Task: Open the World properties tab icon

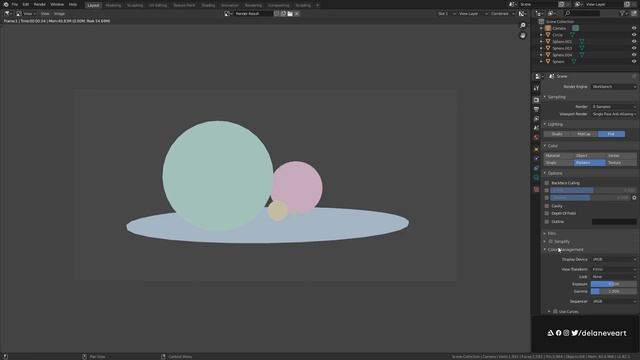Action: click(x=536, y=138)
